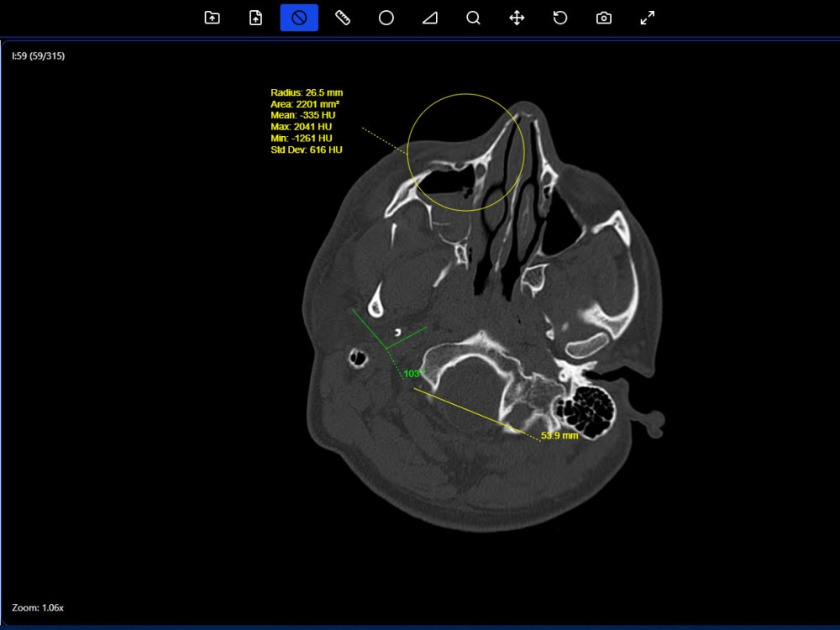Click the 'Min: -1261 HU' value

pyautogui.click(x=301, y=139)
